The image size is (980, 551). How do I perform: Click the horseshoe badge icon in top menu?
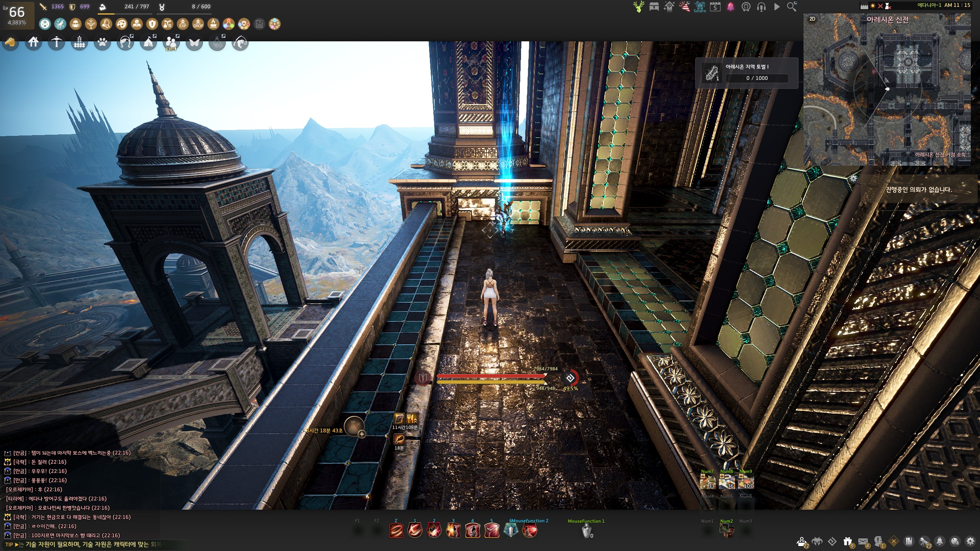click(746, 7)
